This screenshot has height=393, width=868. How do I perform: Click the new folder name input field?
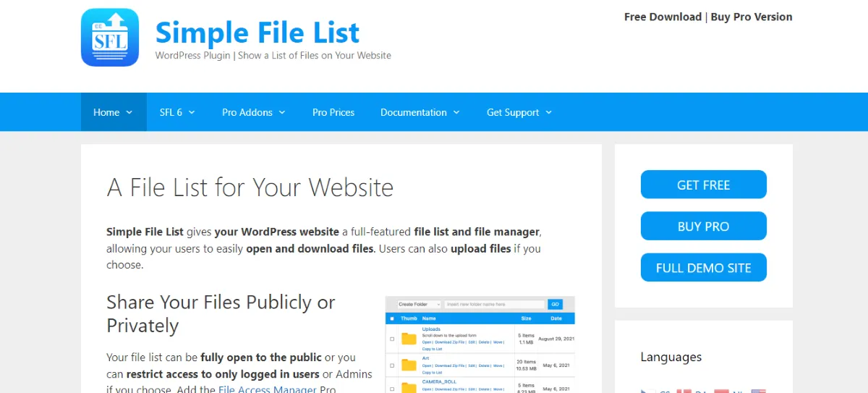click(x=494, y=304)
